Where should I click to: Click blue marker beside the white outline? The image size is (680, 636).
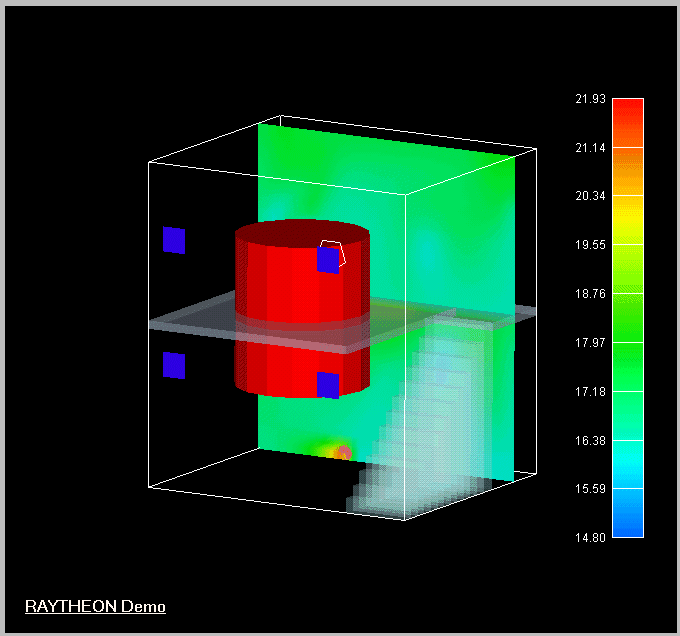[x=327, y=260]
